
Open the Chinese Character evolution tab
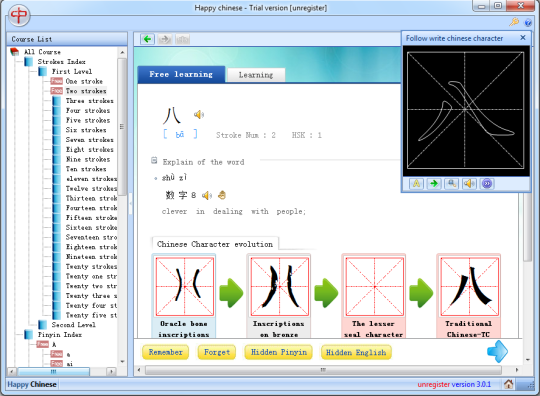click(215, 244)
